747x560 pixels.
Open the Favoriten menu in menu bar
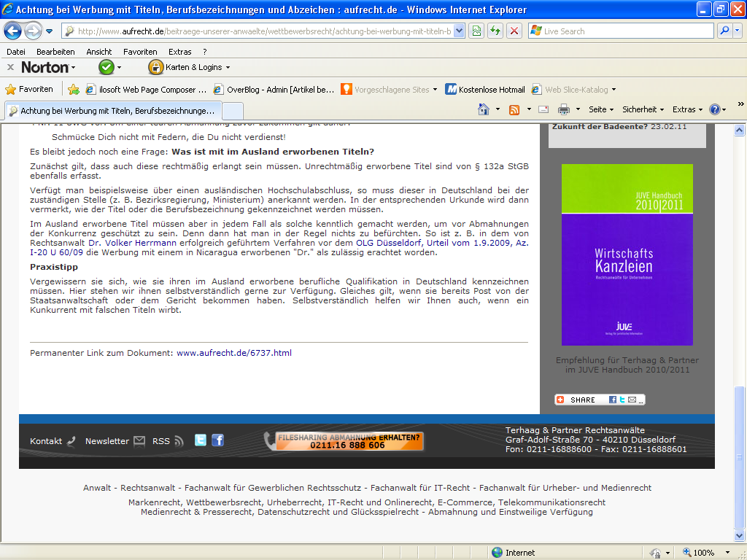click(x=140, y=52)
